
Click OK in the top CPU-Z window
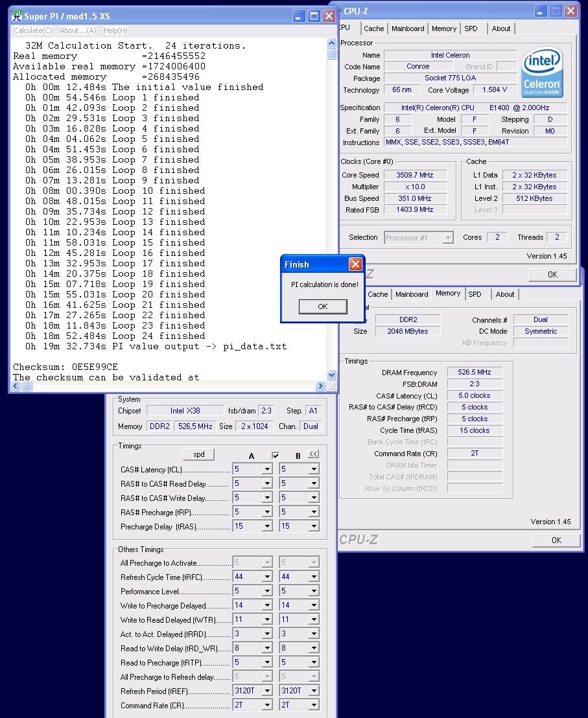pos(552,274)
